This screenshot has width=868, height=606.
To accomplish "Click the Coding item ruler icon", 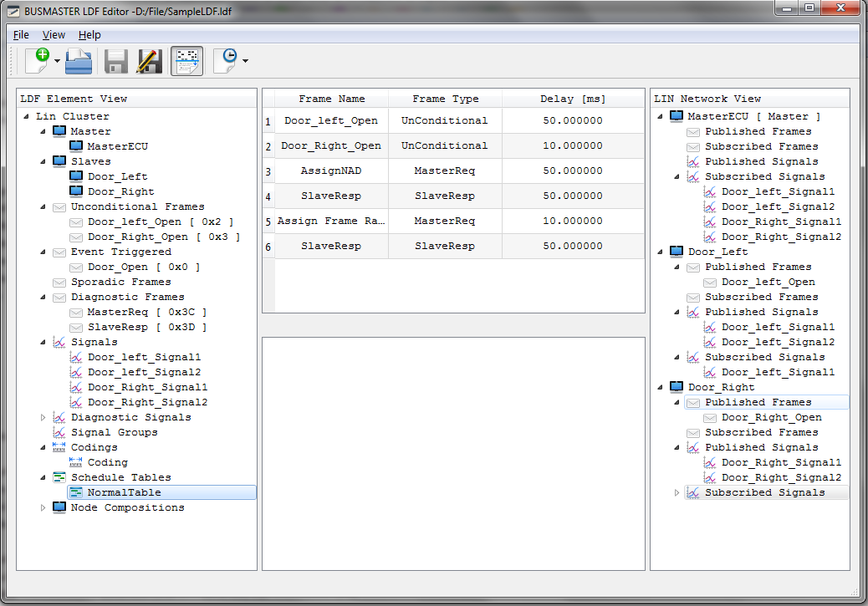I will 76,462.
